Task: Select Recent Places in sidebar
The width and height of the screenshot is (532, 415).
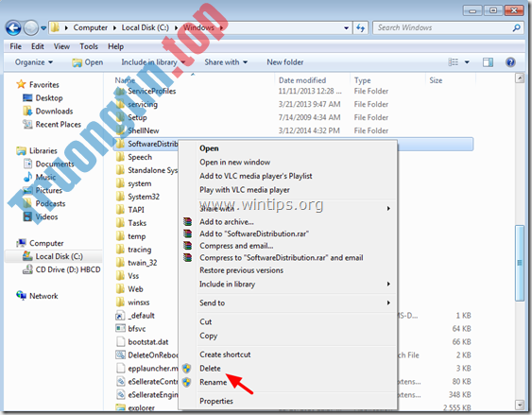Action: click(x=52, y=125)
